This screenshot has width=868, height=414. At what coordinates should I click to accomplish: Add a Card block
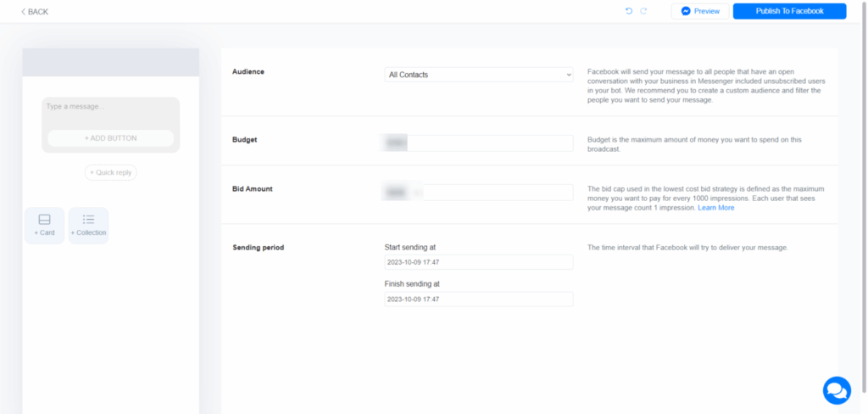click(x=45, y=225)
